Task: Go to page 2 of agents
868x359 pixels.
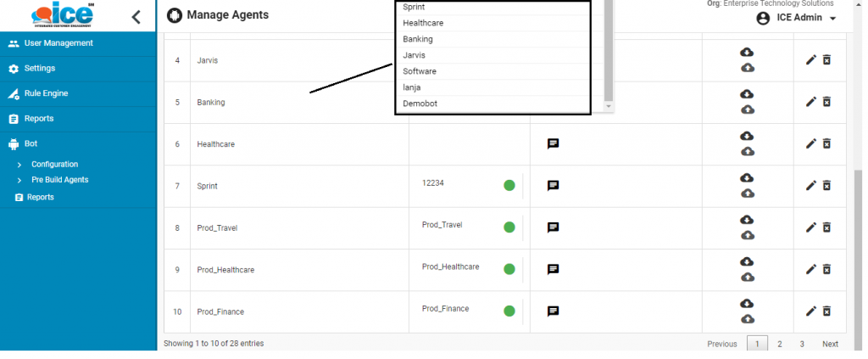Action: click(x=779, y=344)
